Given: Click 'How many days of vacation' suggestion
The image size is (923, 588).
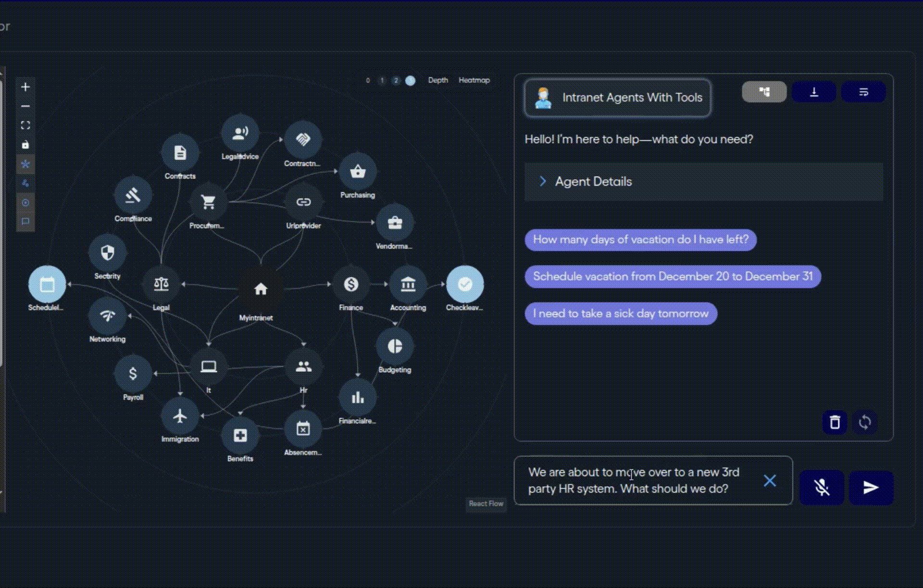Looking at the screenshot, I should (640, 240).
